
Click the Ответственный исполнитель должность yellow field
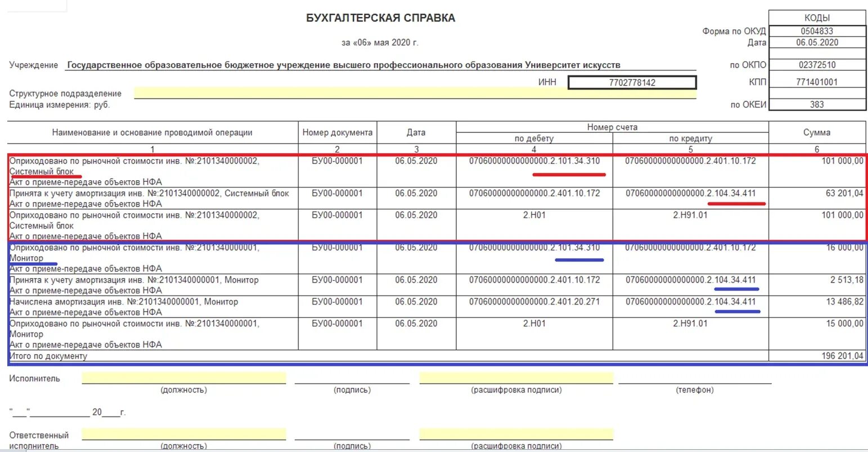(x=184, y=434)
